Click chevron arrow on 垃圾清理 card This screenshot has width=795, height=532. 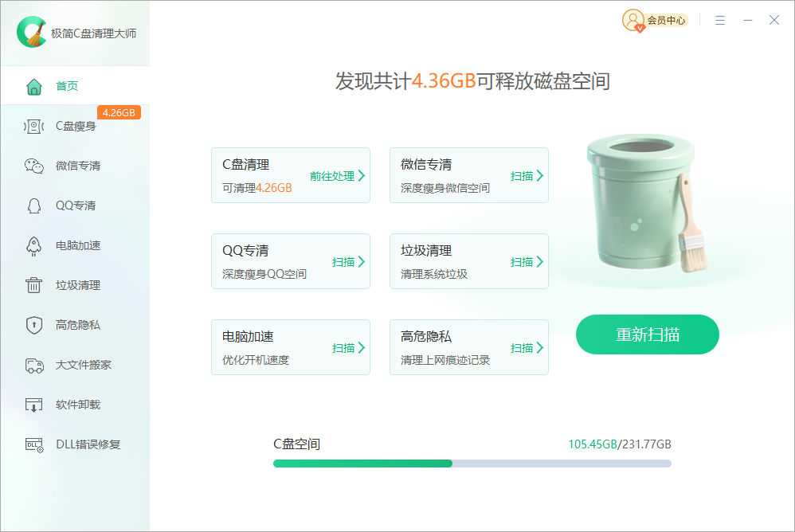[540, 262]
